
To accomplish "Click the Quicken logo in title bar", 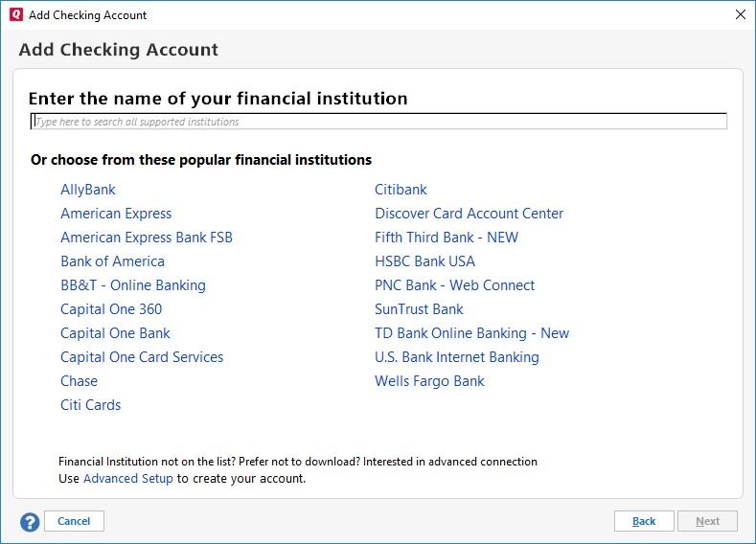I will pos(14,15).
